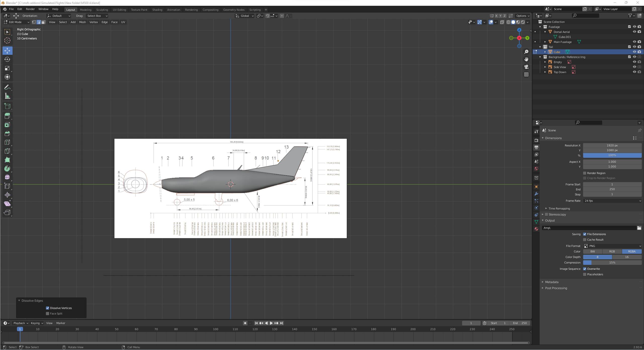Select the Bevel tool

pos(7,133)
